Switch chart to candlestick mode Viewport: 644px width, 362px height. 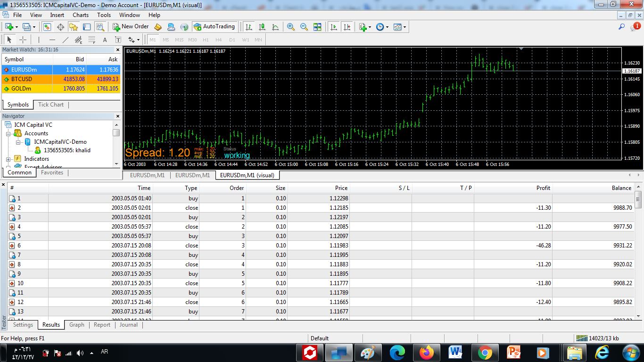coord(262,27)
